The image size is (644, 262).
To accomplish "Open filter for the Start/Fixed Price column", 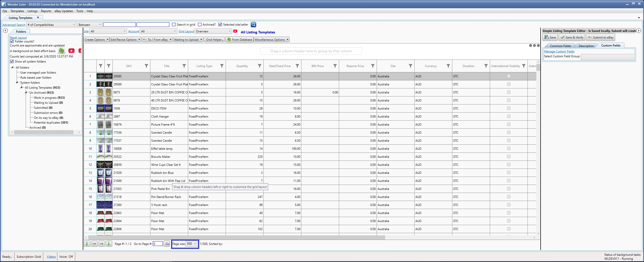I will pyautogui.click(x=297, y=66).
